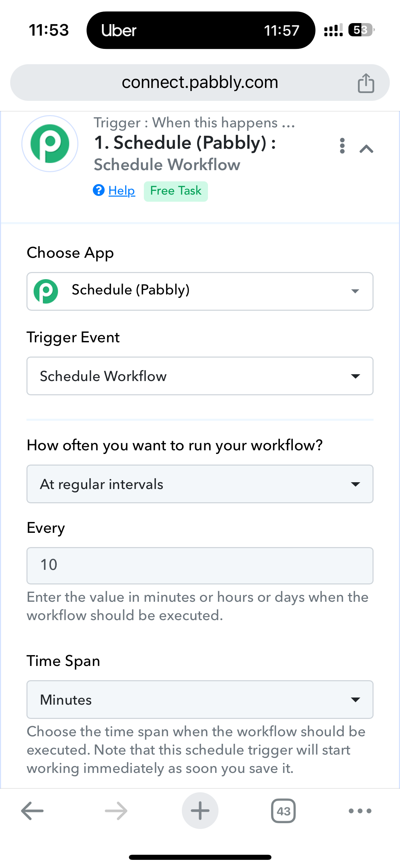Go back with the browser back arrow
This screenshot has height=868, width=400.
click(x=32, y=811)
